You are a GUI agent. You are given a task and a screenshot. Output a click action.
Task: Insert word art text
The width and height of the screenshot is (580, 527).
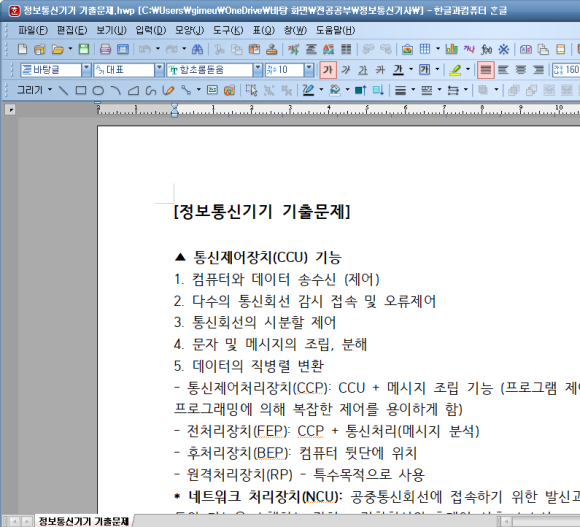click(469, 49)
